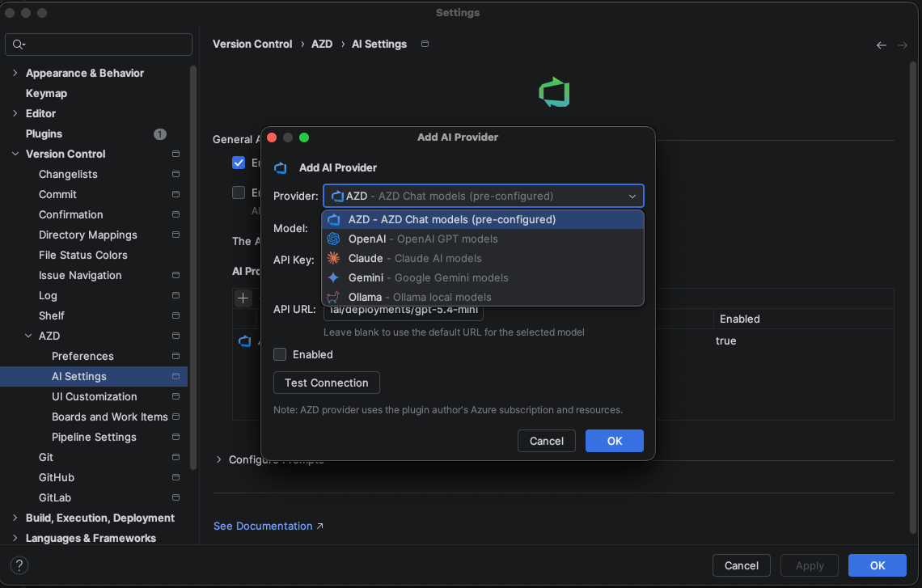Expand the Editor settings section
This screenshot has width=922, height=588.
(15, 113)
